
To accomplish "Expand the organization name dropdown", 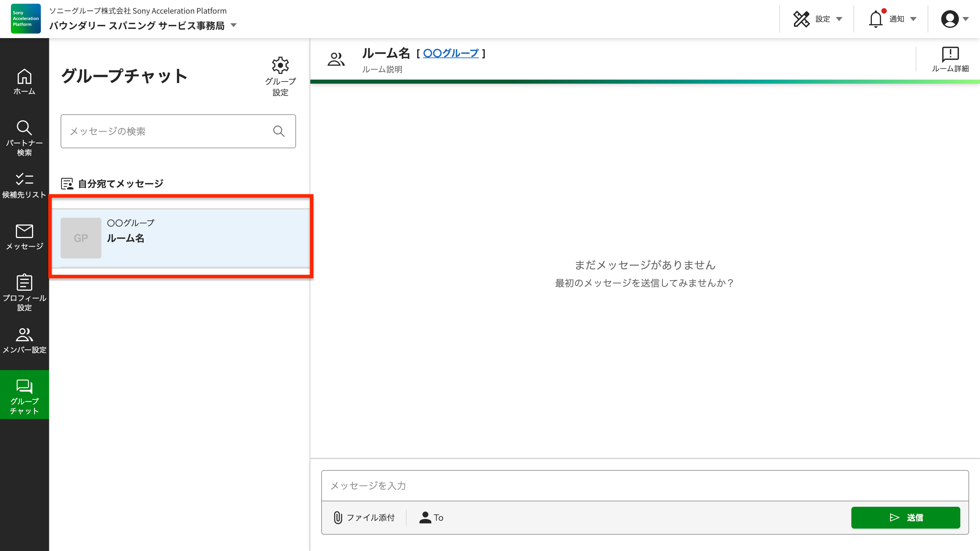I will (233, 26).
